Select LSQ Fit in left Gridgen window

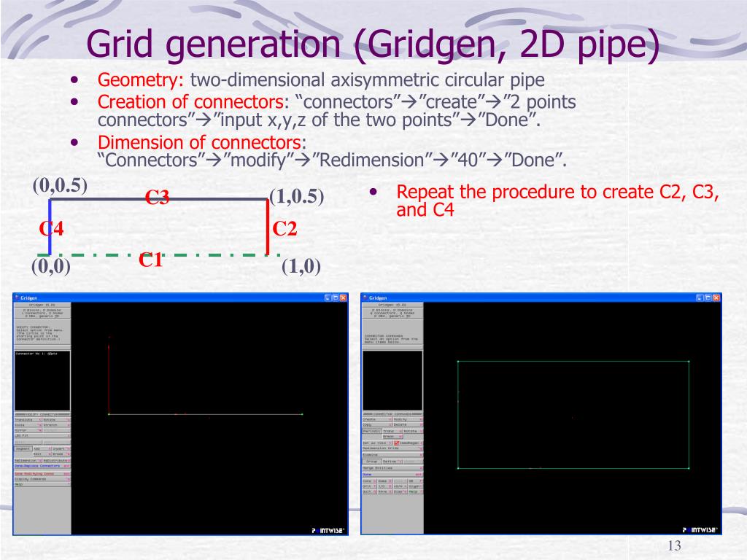(x=42, y=436)
